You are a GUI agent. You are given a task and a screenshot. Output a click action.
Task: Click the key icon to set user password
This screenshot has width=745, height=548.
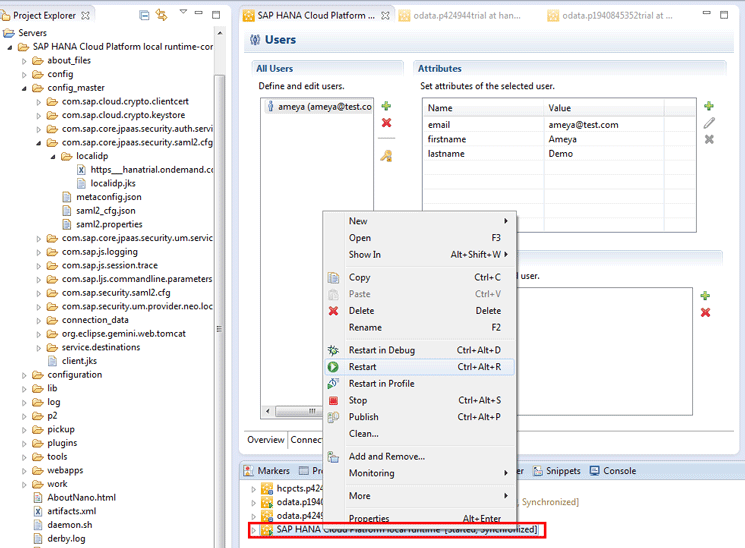click(386, 155)
